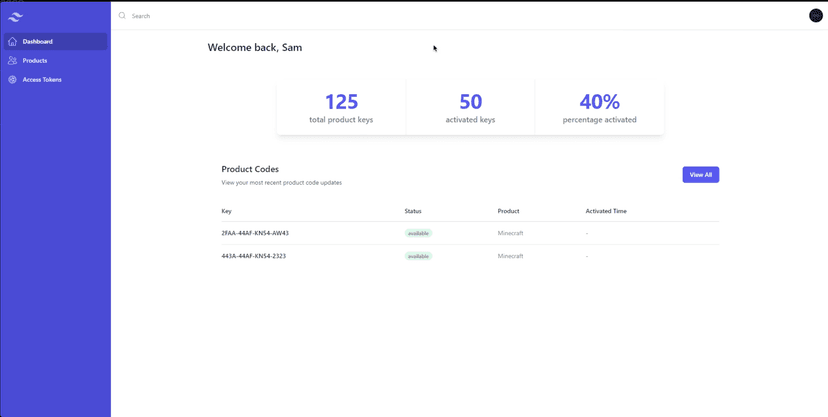Click the Activated Time column header
This screenshot has height=417, width=828.
[606, 211]
